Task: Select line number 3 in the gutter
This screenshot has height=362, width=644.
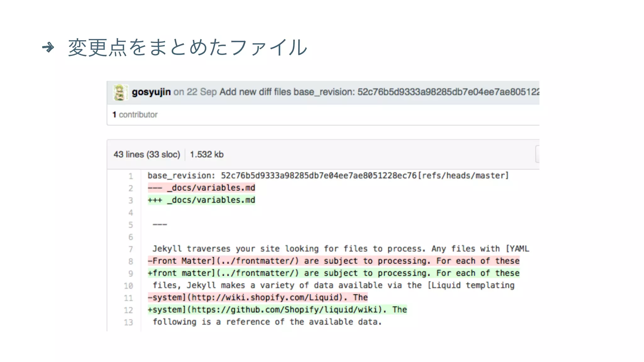Action: pos(130,200)
